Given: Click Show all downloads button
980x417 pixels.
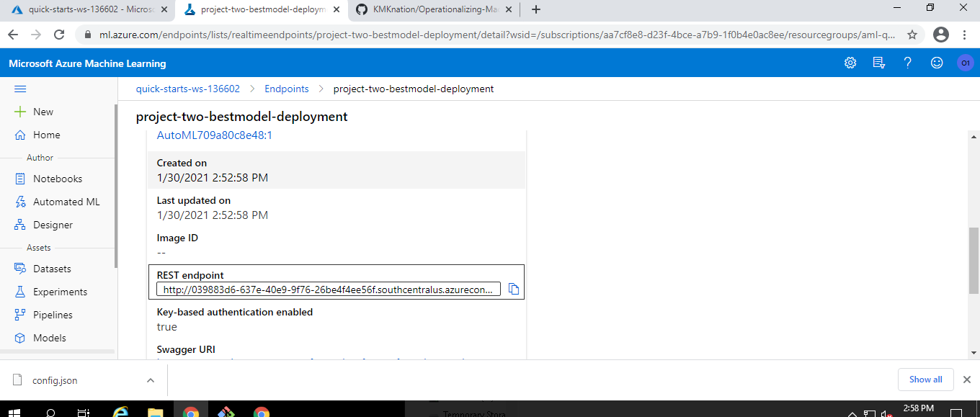Looking at the screenshot, I should 925,380.
